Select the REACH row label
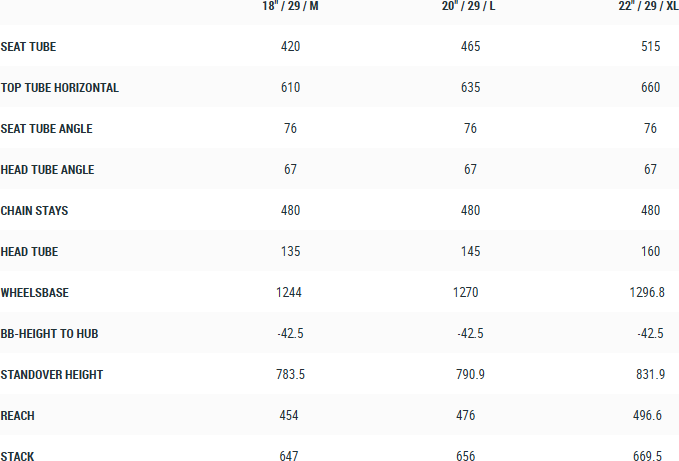Screen dimensions: 679x461 18,416
